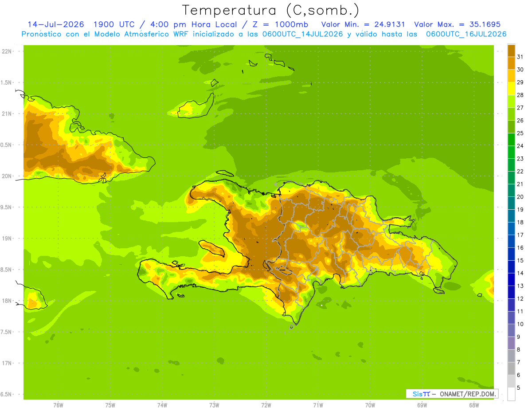
Task: Click the legend value label 15
Action: [520, 260]
